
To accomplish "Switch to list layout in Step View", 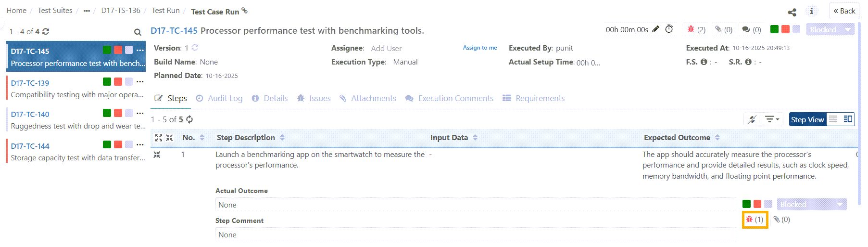I will pos(833,119).
